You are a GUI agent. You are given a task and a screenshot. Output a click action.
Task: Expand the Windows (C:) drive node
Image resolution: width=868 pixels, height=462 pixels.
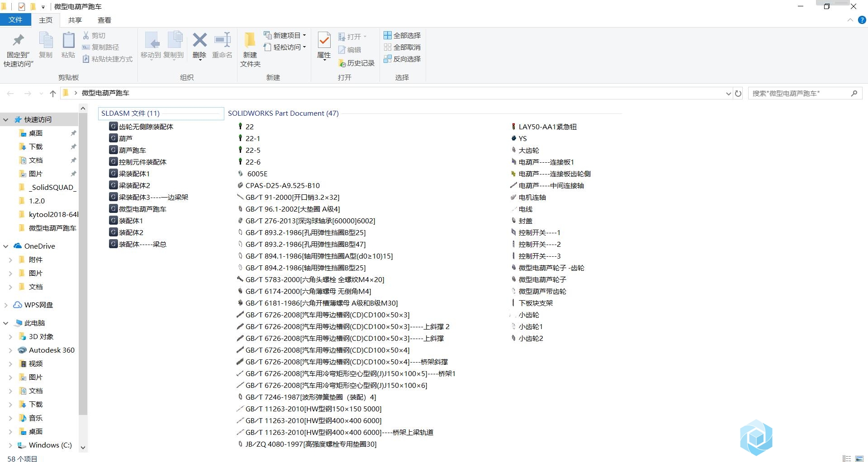10,445
